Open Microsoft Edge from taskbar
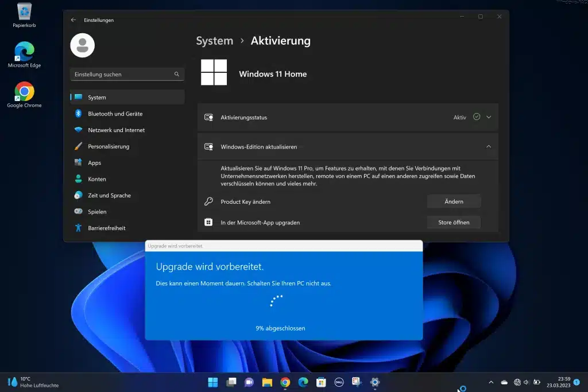The image size is (588, 392). (x=303, y=382)
